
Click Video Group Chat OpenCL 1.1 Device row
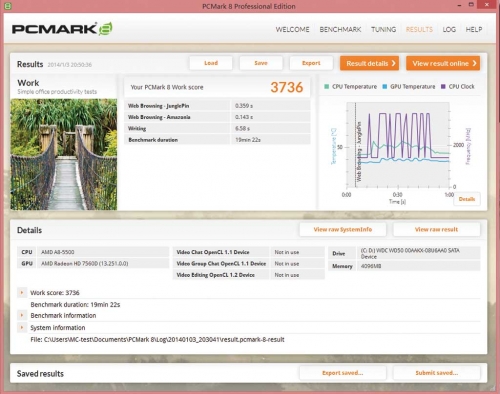pos(249,263)
